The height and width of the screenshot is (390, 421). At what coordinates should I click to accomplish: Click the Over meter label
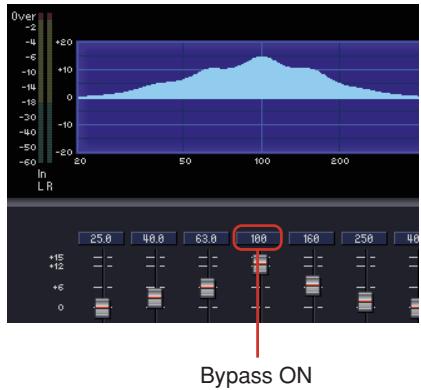click(23, 16)
